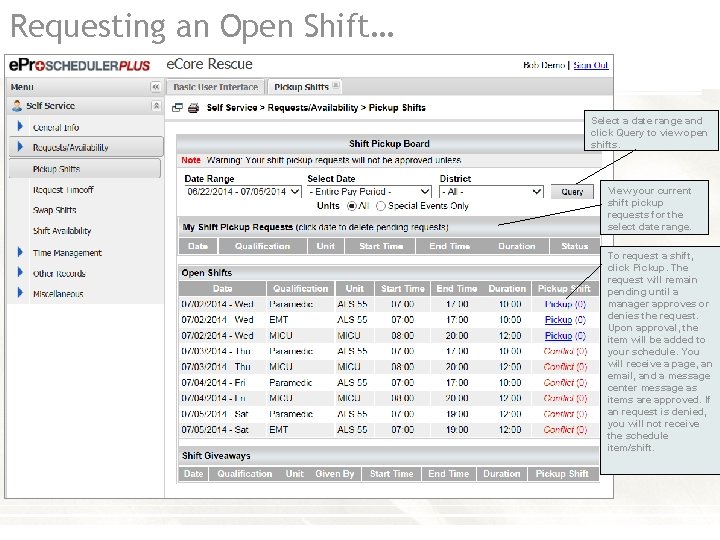This screenshot has width=720, height=540.
Task: Click the Self Service header label
Action: pos(50,106)
